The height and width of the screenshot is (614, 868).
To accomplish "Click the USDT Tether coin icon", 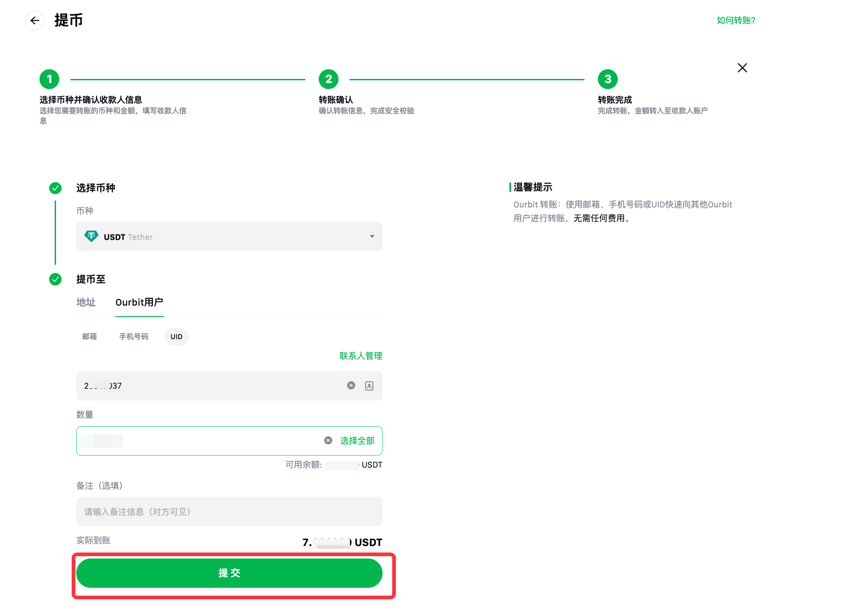I will 91,236.
